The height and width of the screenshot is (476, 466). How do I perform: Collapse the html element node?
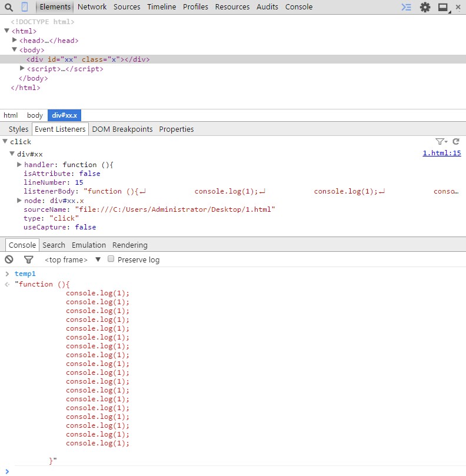[6, 31]
